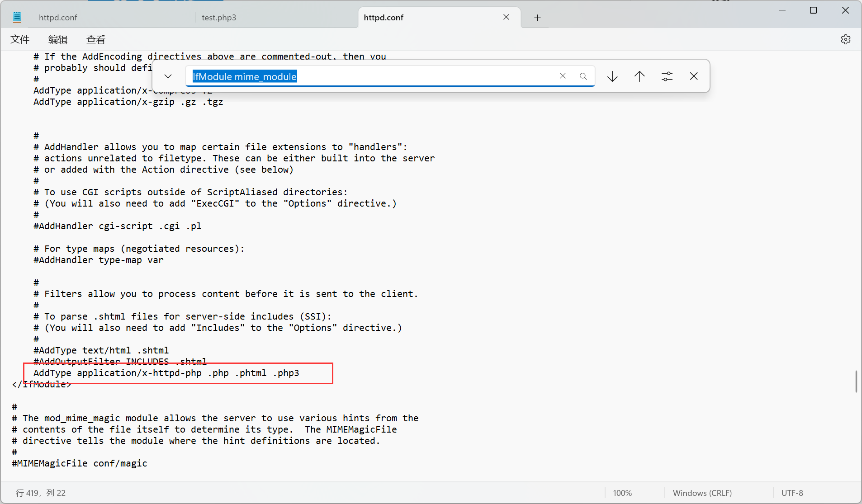
Task: Select the active httpd.conf tab
Action: coord(384,18)
